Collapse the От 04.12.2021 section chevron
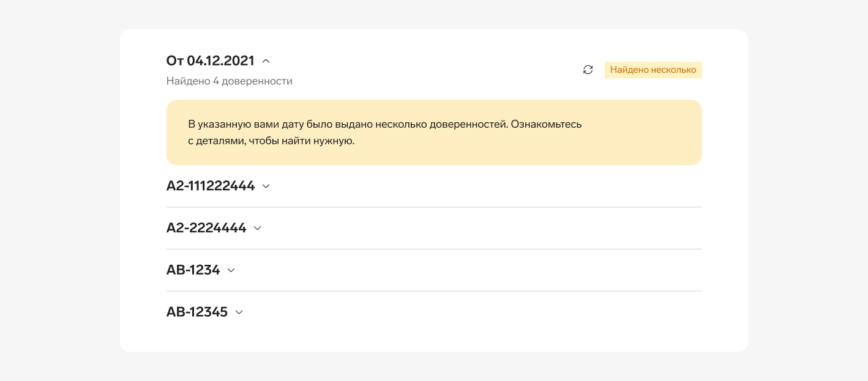 [x=266, y=61]
